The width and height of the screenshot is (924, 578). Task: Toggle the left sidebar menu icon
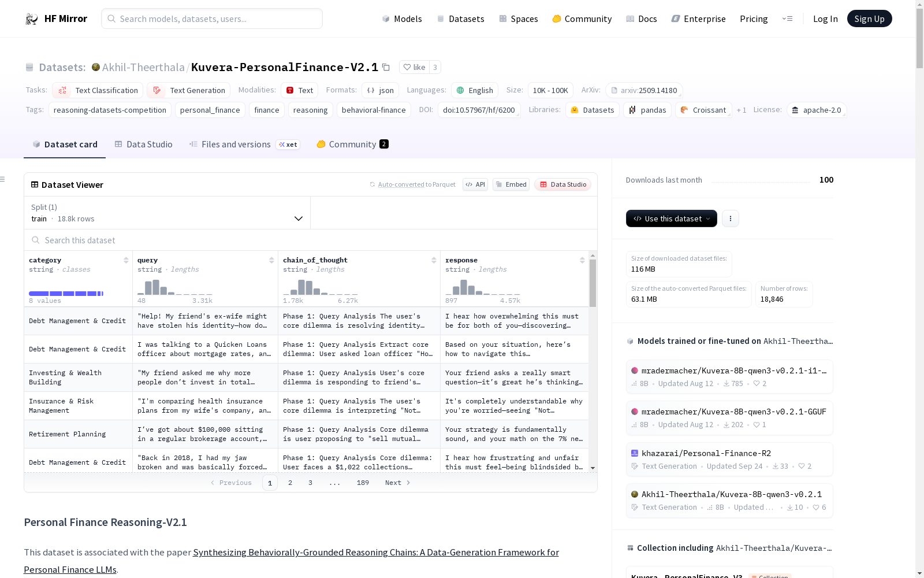coord(2,179)
